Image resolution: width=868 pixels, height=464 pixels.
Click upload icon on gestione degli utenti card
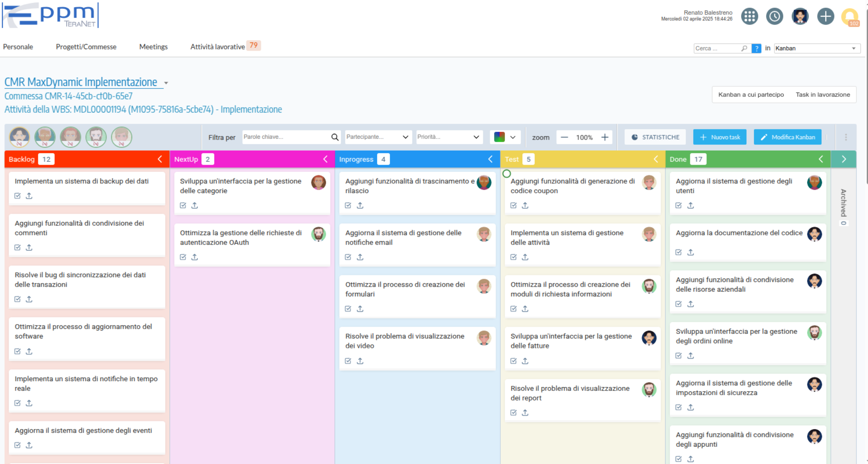(690, 205)
